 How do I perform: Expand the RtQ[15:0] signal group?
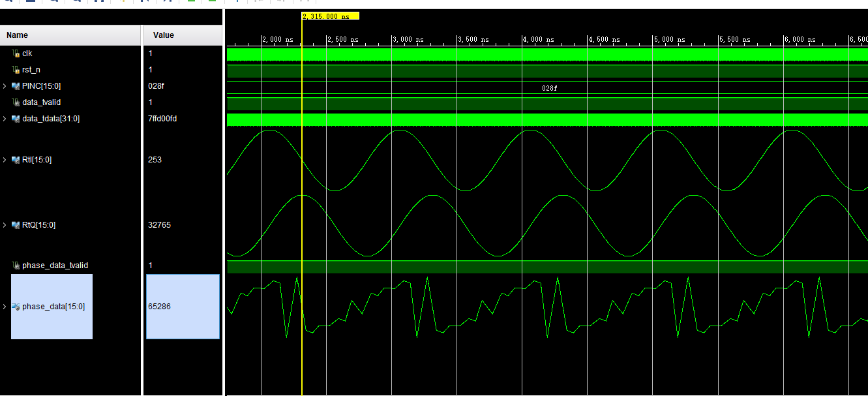pos(5,225)
